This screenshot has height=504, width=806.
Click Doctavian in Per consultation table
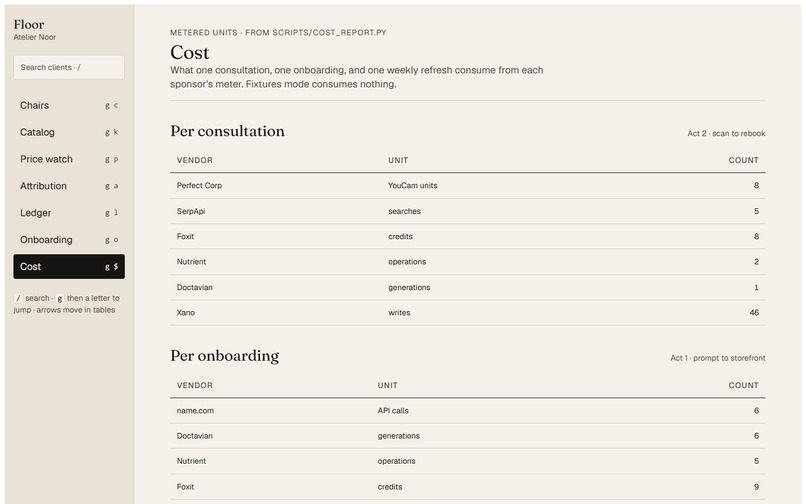pos(195,287)
